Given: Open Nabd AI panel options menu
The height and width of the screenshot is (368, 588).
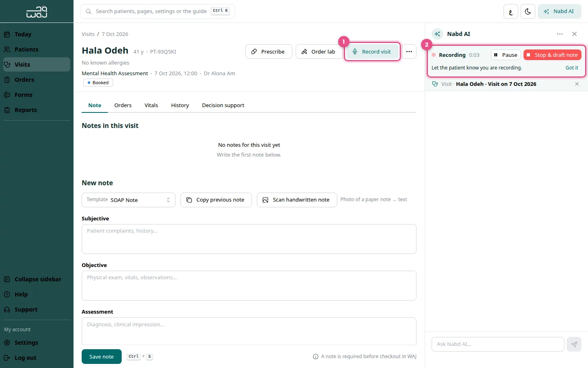Looking at the screenshot, I should pyautogui.click(x=560, y=34).
